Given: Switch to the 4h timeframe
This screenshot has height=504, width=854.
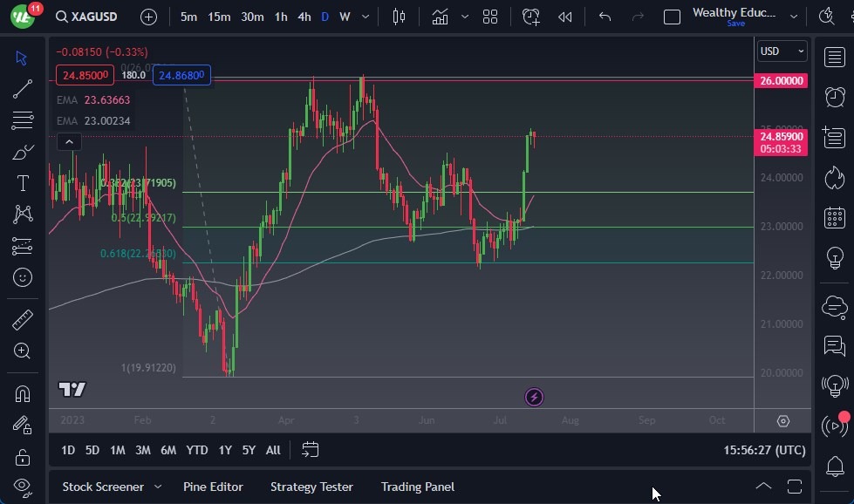Looking at the screenshot, I should pyautogui.click(x=304, y=17).
